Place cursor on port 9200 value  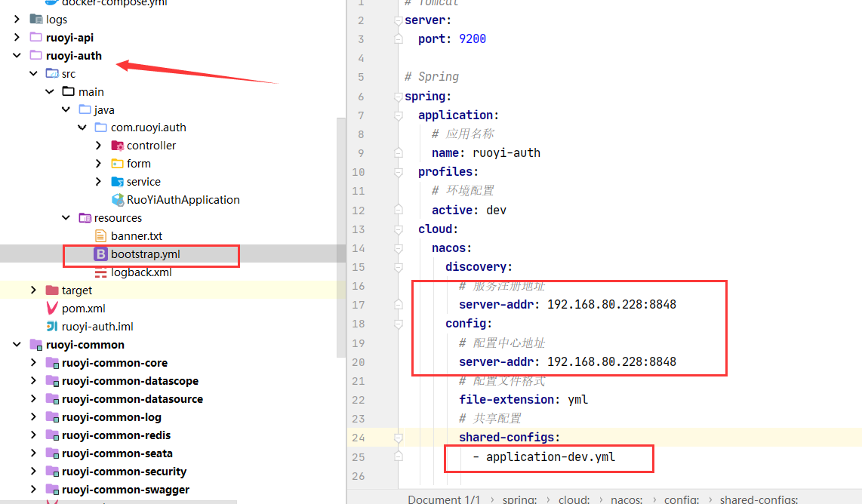pos(473,38)
